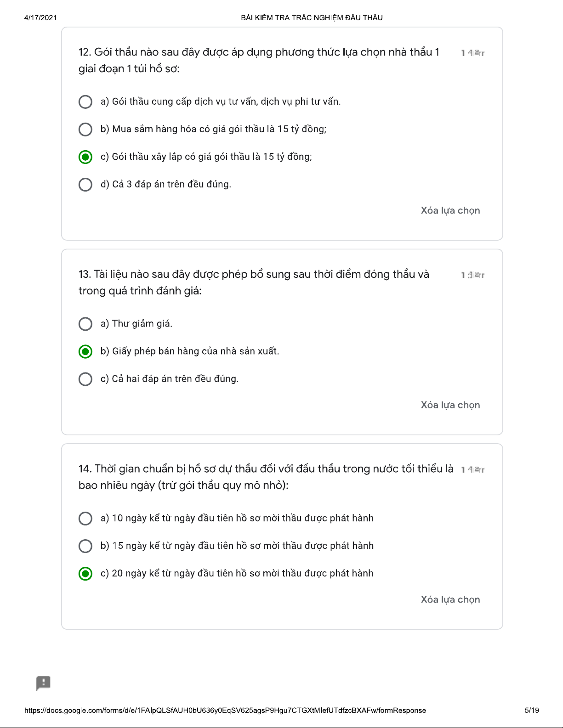Clear question 13 selection with Xóa lựa chọn

click(x=450, y=405)
